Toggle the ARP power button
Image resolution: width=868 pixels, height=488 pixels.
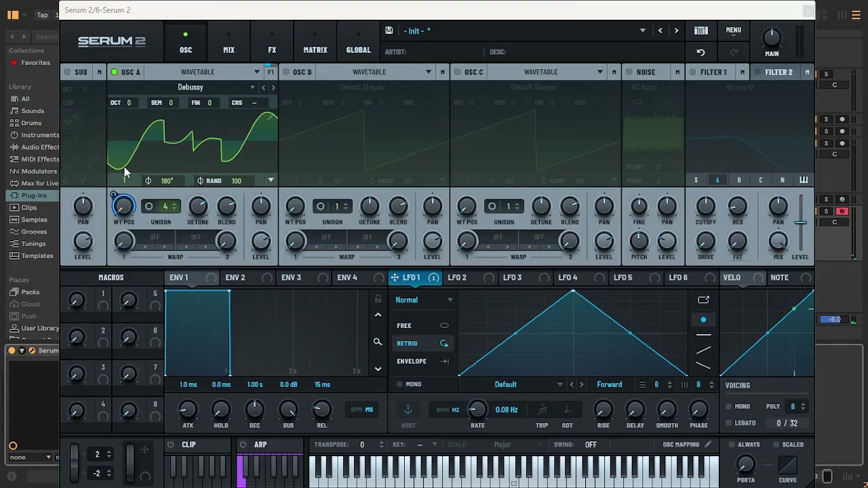pyautogui.click(x=243, y=445)
